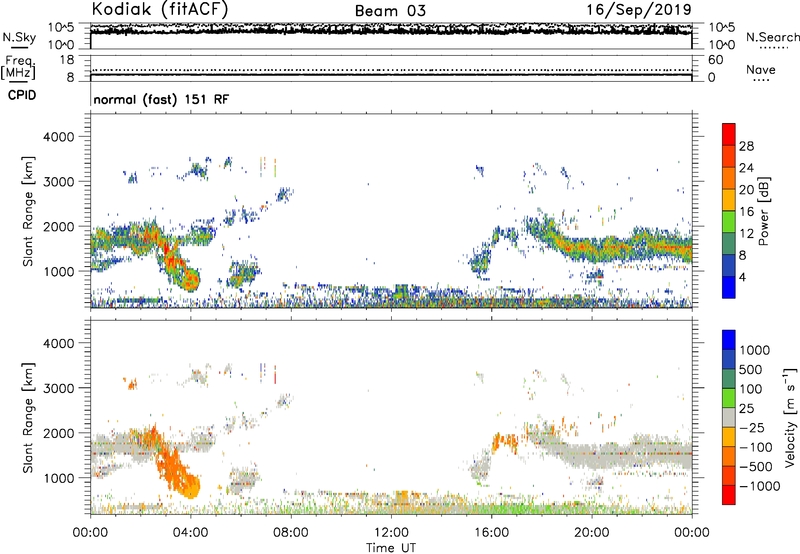
Task: Click the '3000' tick on the power panel
Action: (x=59, y=182)
